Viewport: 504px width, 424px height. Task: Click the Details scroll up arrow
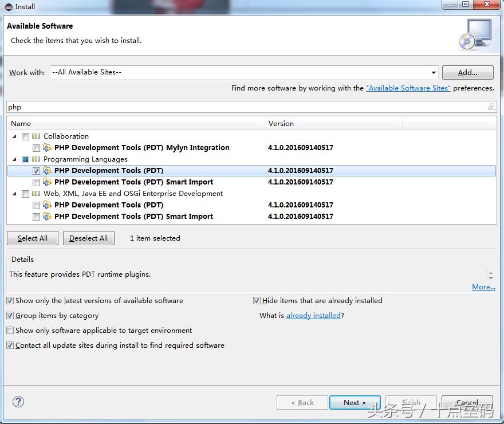[491, 273]
